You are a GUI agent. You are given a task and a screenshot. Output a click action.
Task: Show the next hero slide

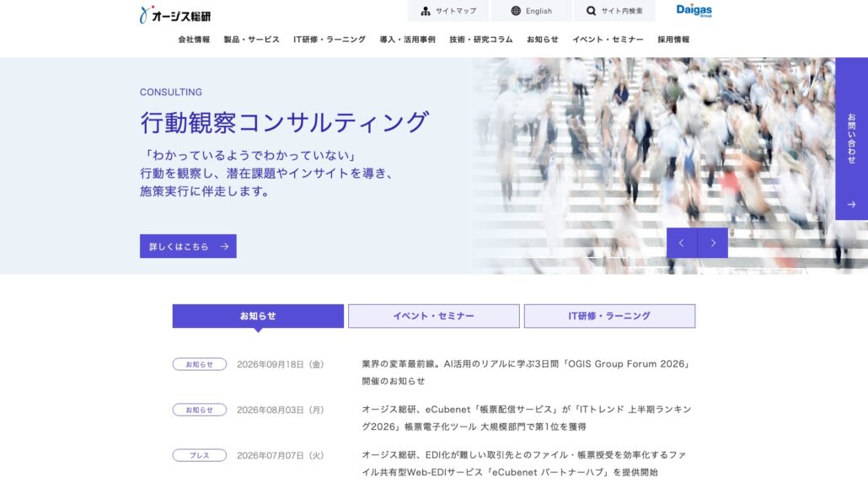[713, 243]
